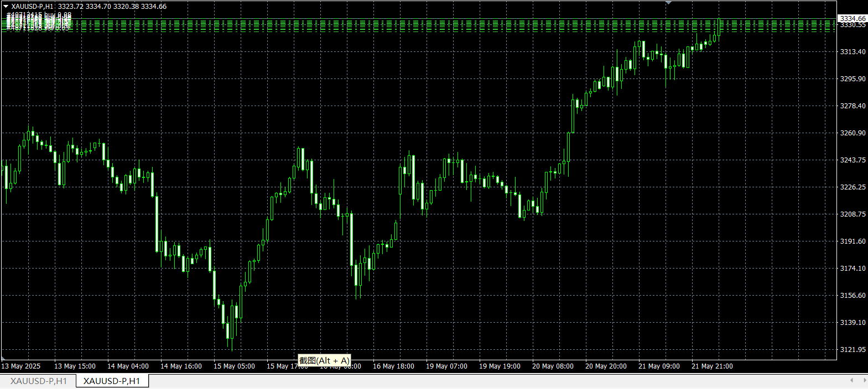Click the 3174.10 price axis label
The width and height of the screenshot is (868, 389).
(x=853, y=269)
